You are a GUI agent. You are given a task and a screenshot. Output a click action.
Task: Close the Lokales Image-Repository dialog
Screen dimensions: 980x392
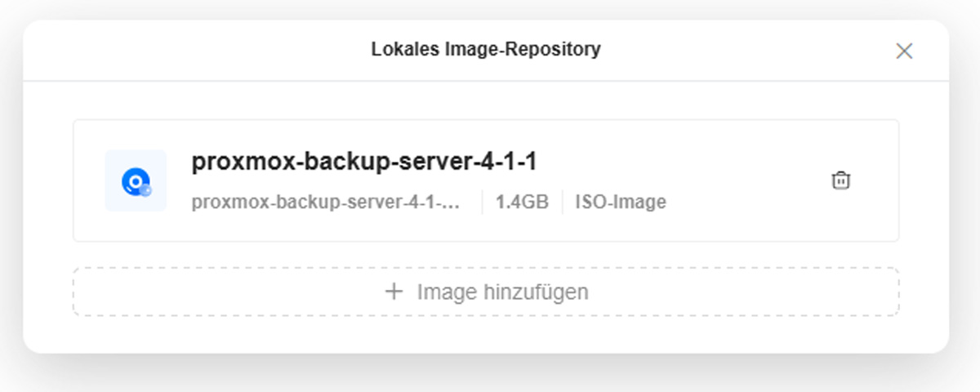click(x=904, y=51)
